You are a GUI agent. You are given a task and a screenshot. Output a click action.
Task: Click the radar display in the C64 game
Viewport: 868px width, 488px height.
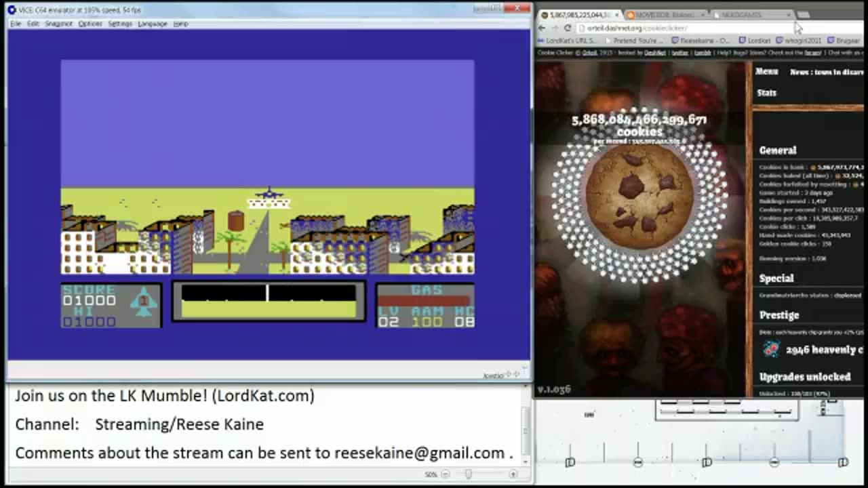coord(269,301)
